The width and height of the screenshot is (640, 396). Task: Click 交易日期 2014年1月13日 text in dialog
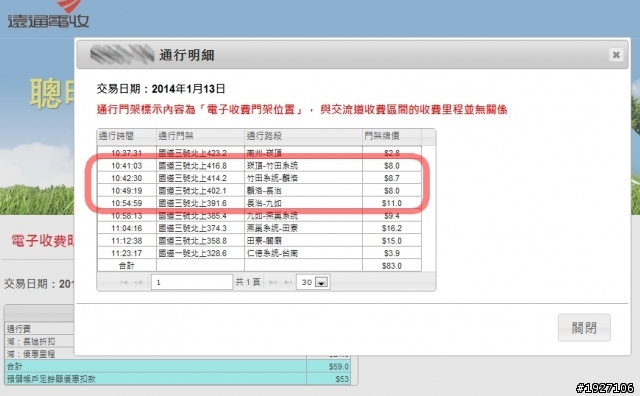click(x=161, y=89)
